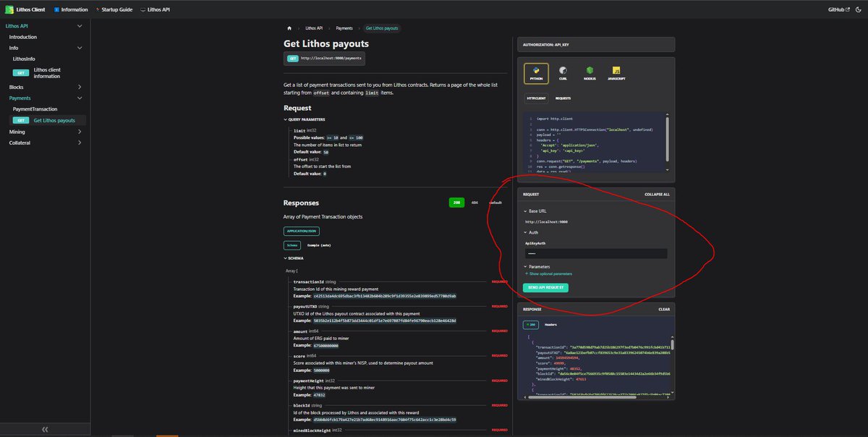868x437 pixels.
Task: Click the amount example value 67500000000
Action: (326, 345)
